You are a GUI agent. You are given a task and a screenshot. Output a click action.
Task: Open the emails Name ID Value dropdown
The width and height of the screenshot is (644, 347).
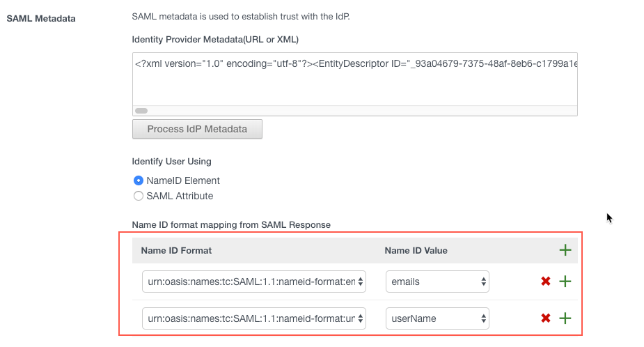[x=437, y=282]
